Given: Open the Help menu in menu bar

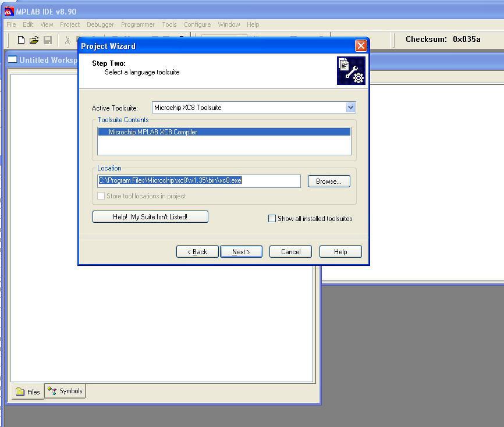Looking at the screenshot, I should click(253, 24).
